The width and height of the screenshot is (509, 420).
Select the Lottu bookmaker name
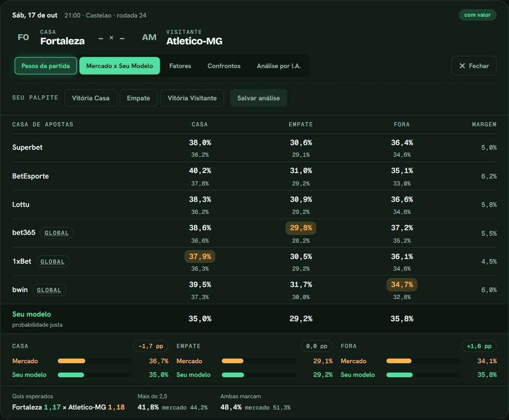click(21, 205)
